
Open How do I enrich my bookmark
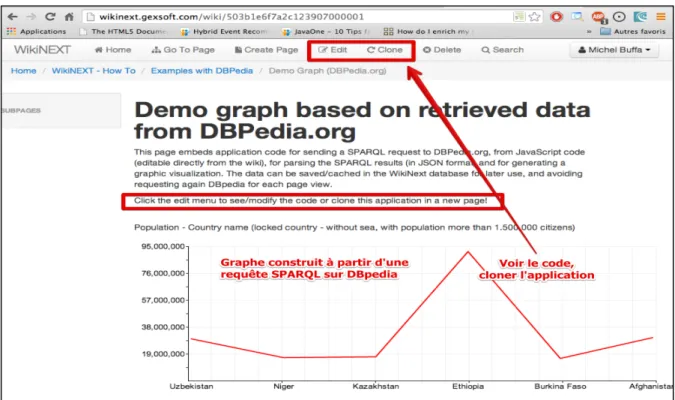coord(427,31)
